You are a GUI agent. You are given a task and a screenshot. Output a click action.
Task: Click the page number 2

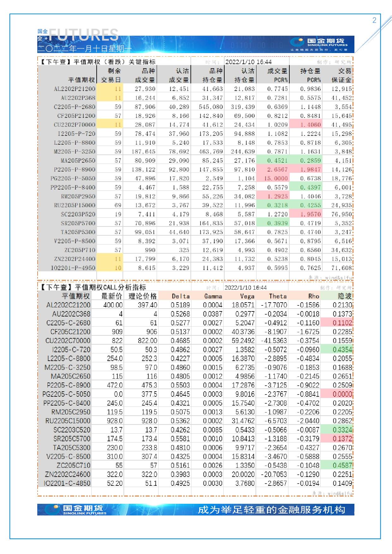pyautogui.click(x=374, y=20)
